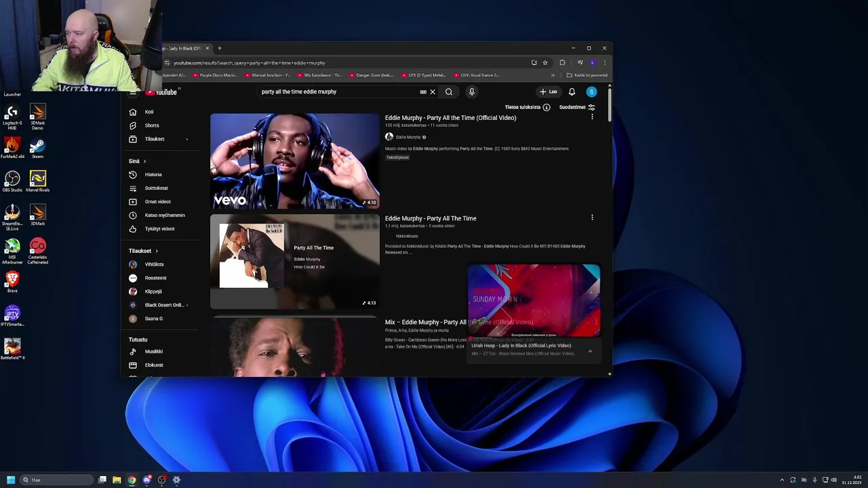Open Elokuvat under Tutustu
Image resolution: width=868 pixels, height=488 pixels.
tap(161, 365)
